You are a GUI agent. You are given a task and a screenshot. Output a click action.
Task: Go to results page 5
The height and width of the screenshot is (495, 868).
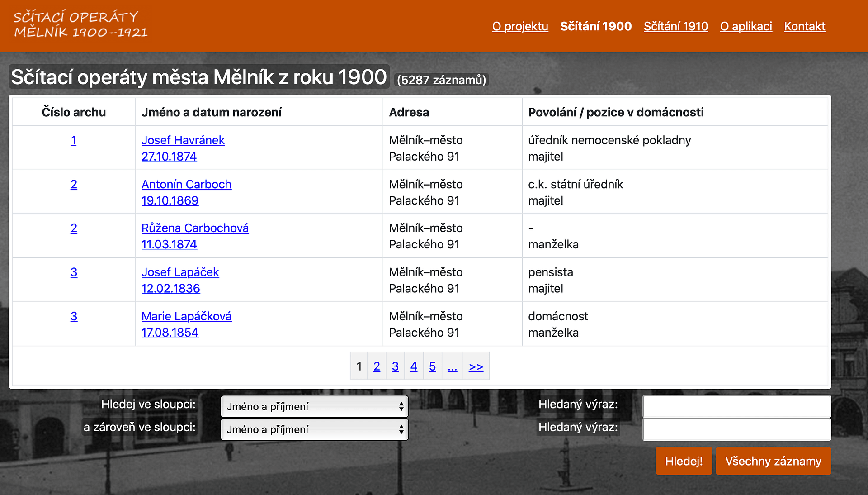point(432,366)
